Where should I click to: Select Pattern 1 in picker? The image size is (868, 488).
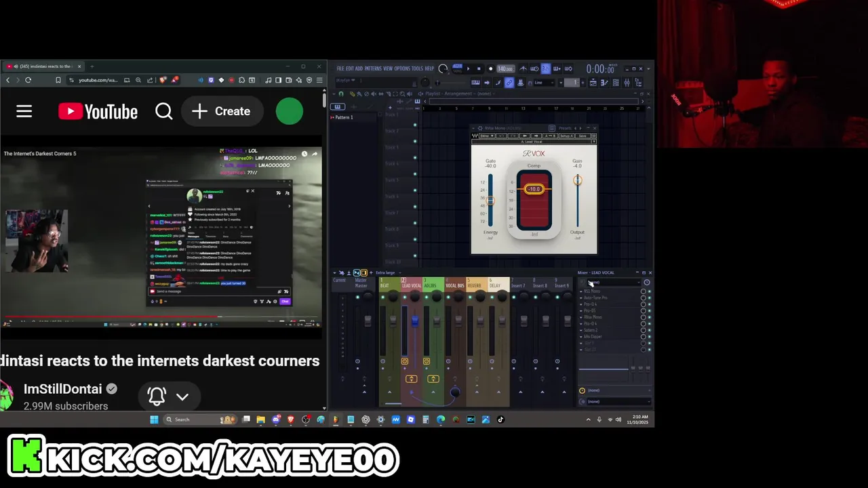coord(344,117)
